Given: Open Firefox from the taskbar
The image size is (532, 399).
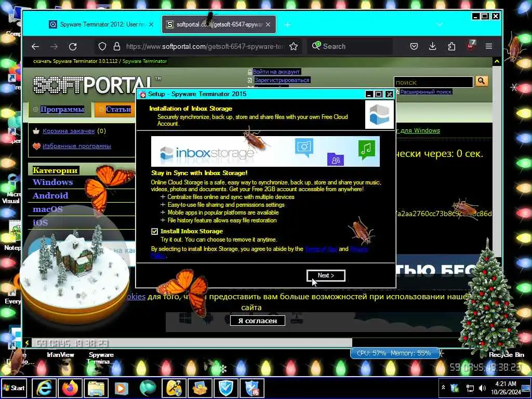Looking at the screenshot, I should coord(70,388).
